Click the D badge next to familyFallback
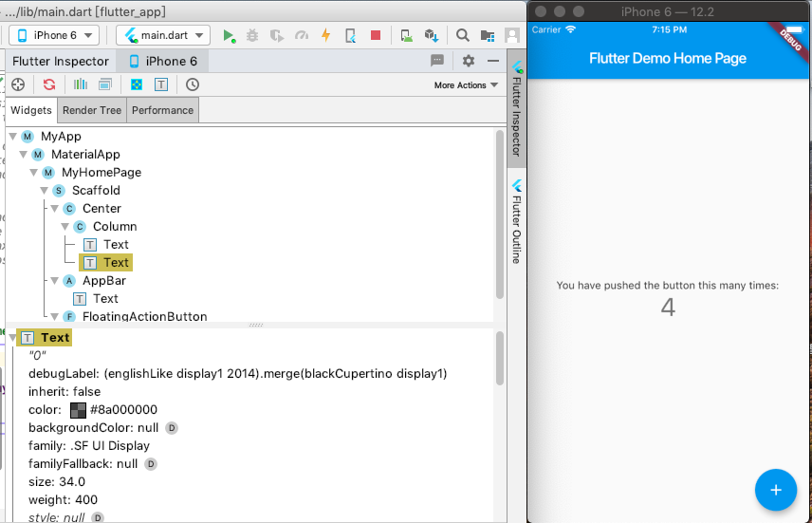The height and width of the screenshot is (523, 812). (151, 464)
